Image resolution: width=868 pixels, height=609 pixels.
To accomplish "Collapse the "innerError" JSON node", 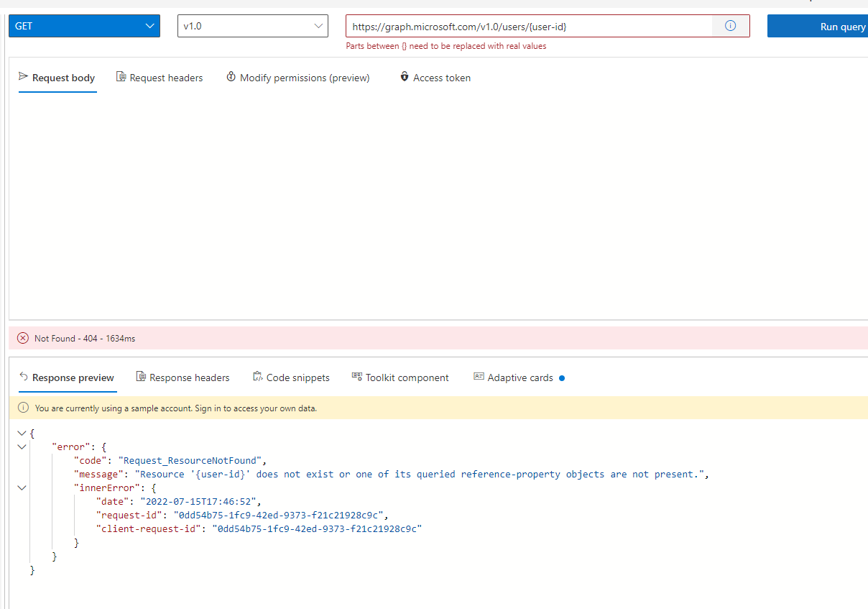I will coord(22,487).
